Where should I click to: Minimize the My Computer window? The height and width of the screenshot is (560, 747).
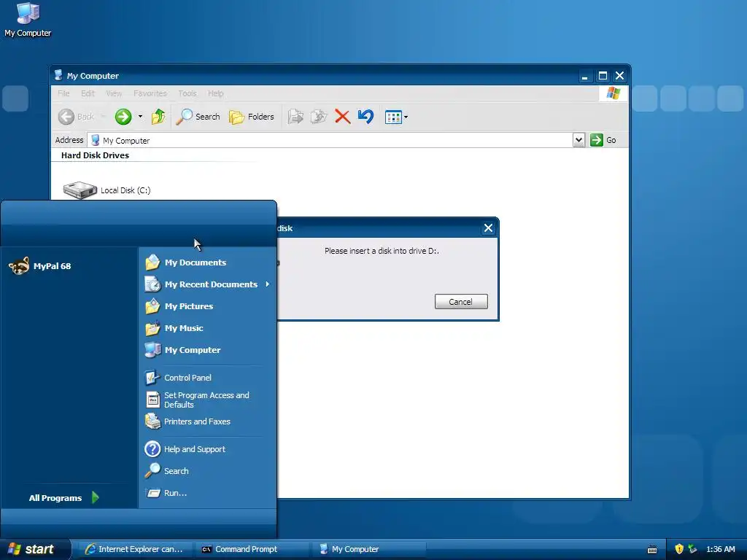click(x=584, y=76)
